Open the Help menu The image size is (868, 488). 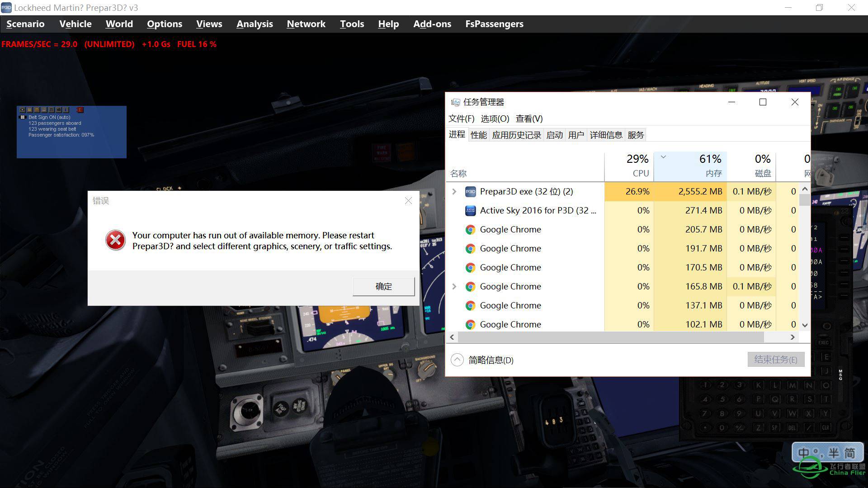point(388,24)
